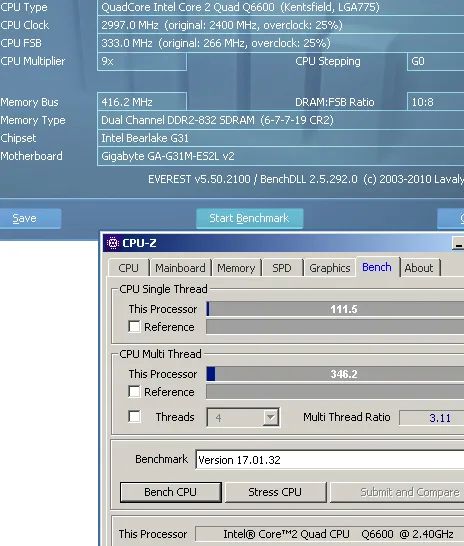
Task: Select the SPD tab
Action: pyautogui.click(x=282, y=268)
